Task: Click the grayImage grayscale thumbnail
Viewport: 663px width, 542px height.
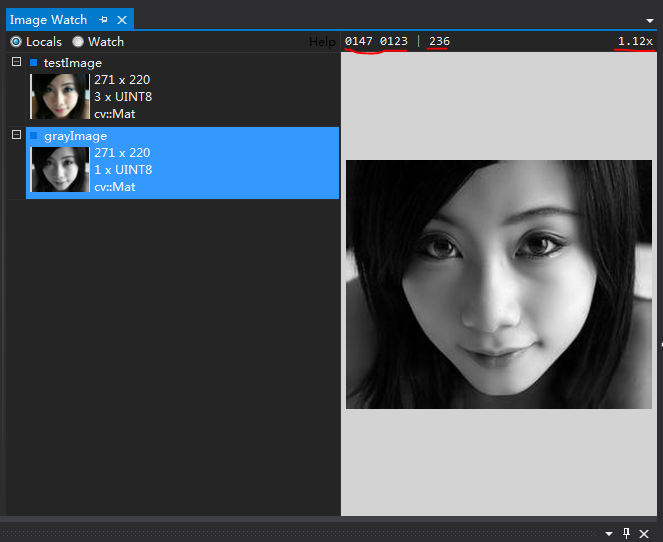Action: (x=60, y=170)
